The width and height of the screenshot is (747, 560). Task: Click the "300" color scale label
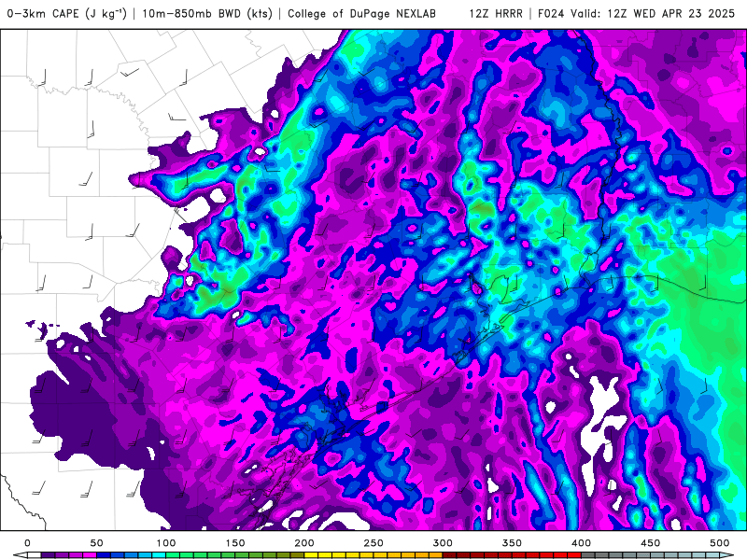443,543
